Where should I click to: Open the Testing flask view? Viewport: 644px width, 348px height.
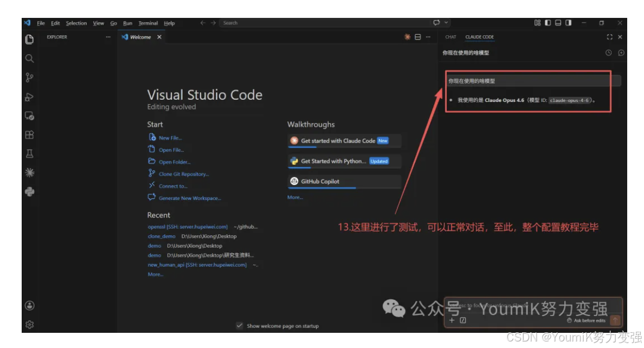coord(29,153)
